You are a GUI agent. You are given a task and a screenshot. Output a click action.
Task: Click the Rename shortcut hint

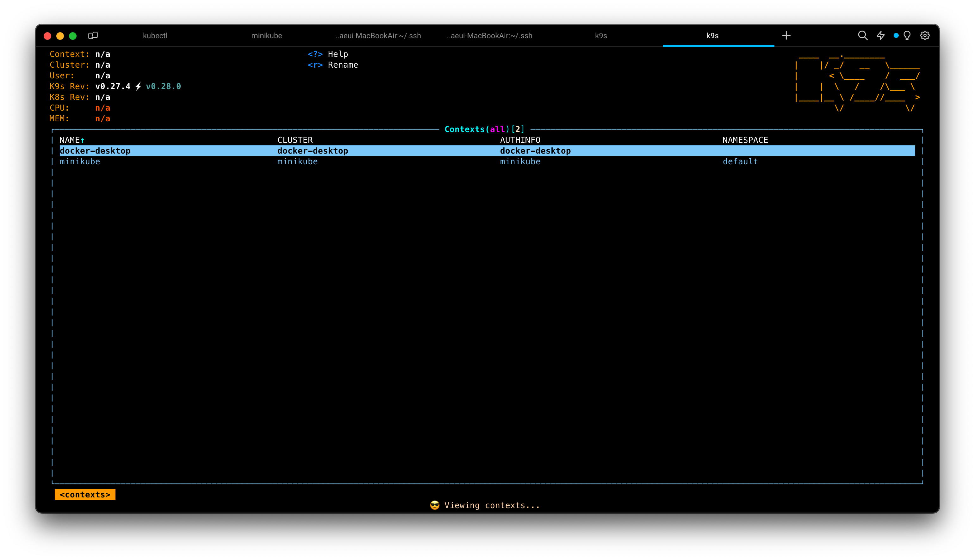click(x=342, y=65)
